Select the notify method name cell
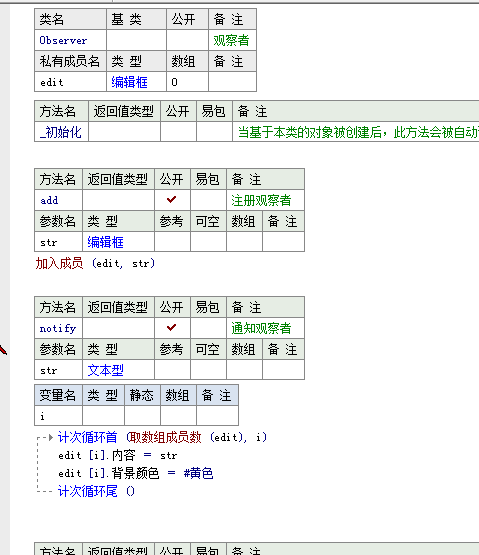This screenshot has height=555, width=479. coord(59,328)
